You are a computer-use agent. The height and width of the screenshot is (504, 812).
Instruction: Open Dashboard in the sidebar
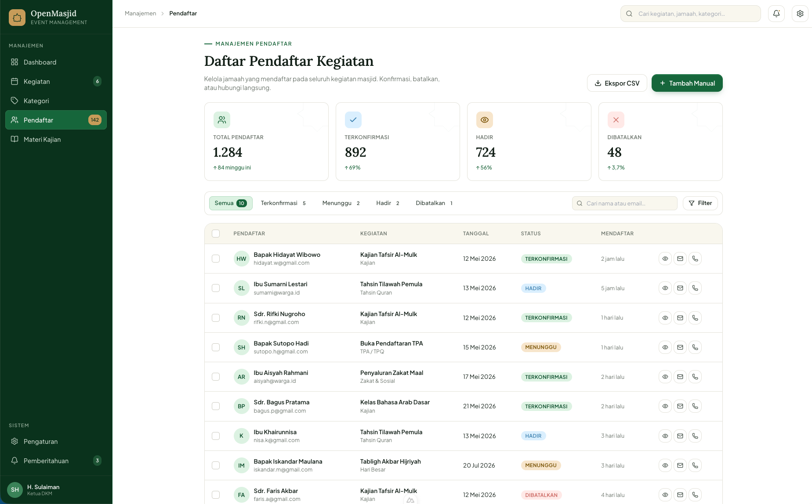(x=56, y=62)
